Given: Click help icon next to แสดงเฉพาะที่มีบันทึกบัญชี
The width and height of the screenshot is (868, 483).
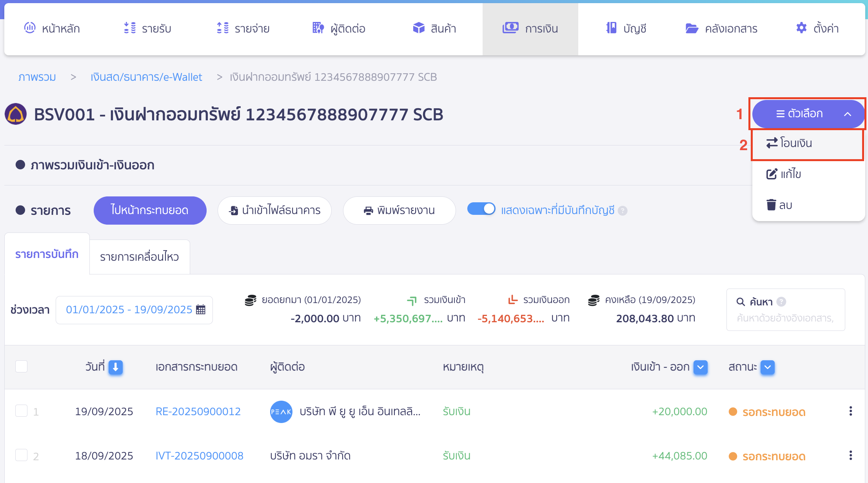Looking at the screenshot, I should pos(623,211).
